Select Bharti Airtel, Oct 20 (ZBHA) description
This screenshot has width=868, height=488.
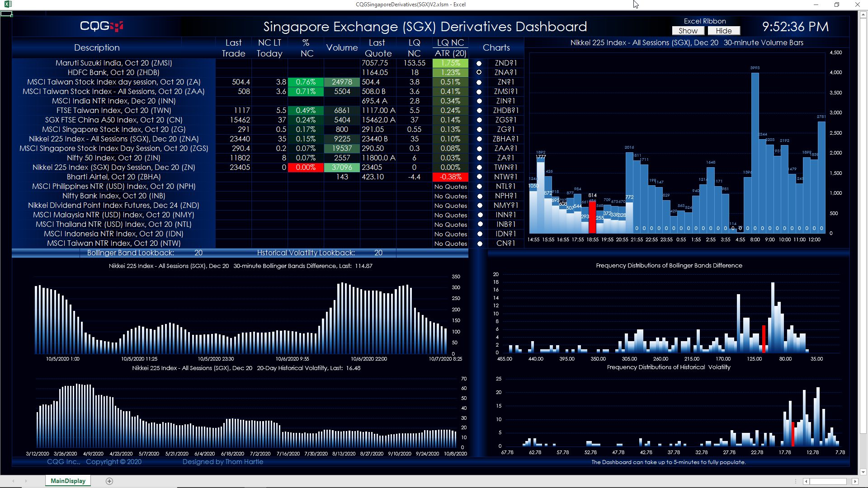[x=113, y=177]
